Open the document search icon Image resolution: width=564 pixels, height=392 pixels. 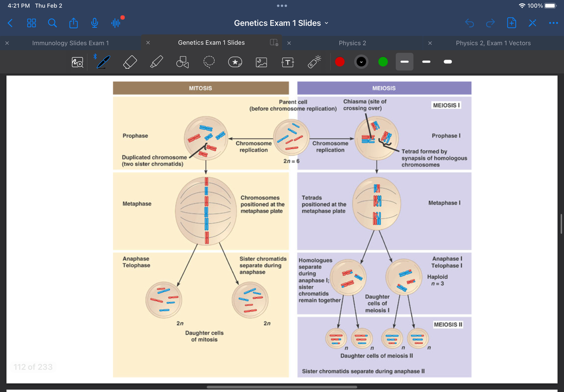pyautogui.click(x=52, y=23)
